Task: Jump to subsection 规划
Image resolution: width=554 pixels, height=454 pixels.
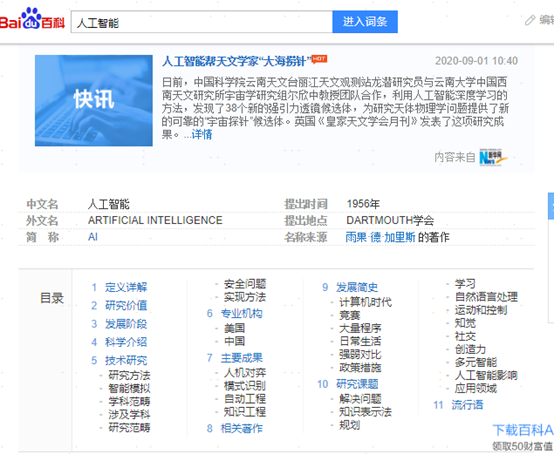Action: (x=350, y=425)
